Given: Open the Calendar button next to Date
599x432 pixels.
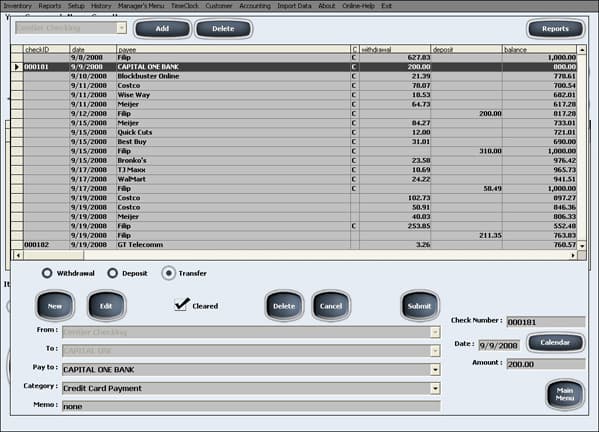Looking at the screenshot, I should [555, 342].
